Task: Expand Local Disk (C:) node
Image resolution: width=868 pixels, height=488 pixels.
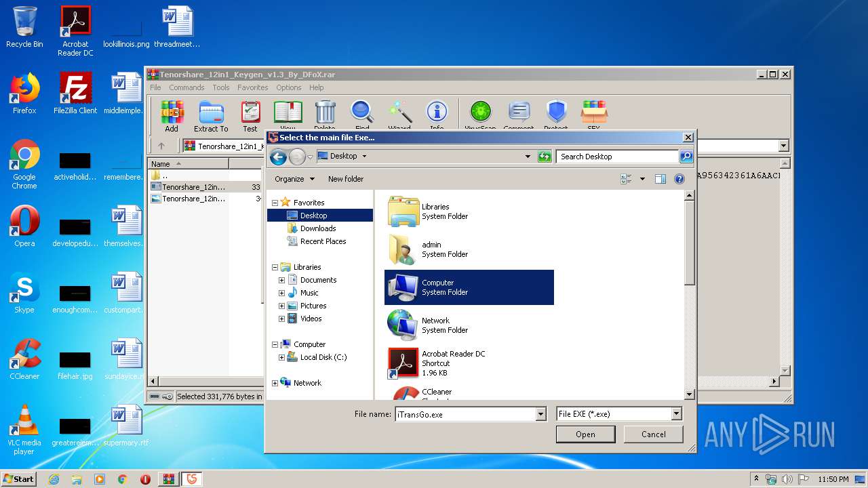Action: pos(281,357)
